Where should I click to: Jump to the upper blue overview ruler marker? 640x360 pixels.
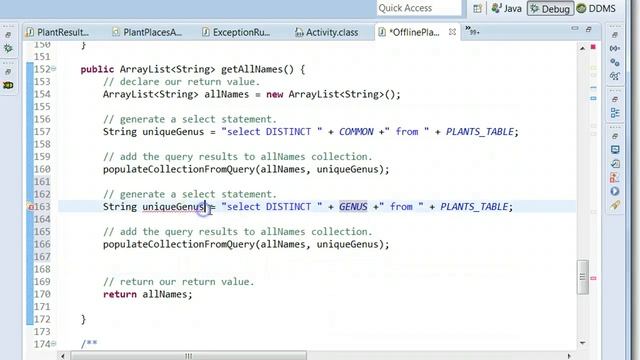pos(593,87)
